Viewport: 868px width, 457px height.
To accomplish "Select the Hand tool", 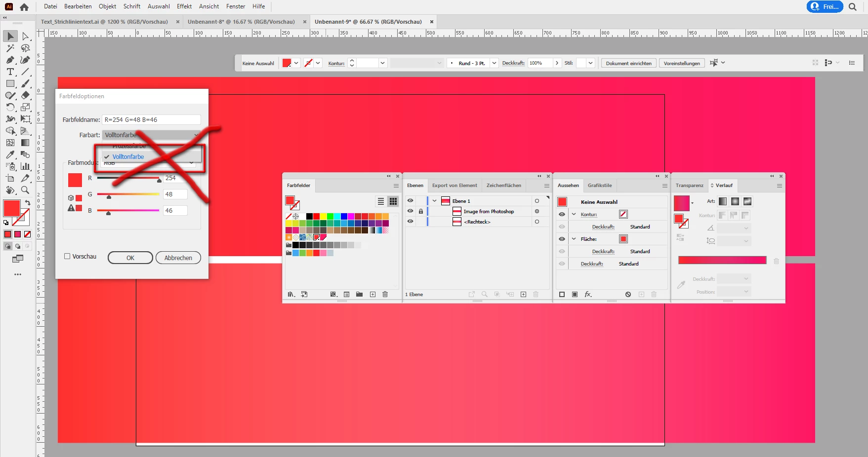I will (10, 190).
